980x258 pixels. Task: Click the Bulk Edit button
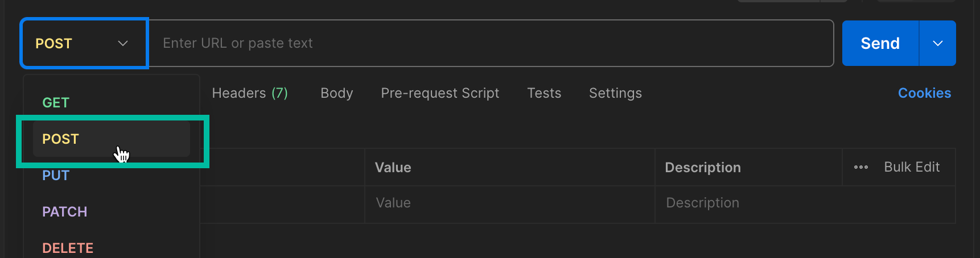912,167
